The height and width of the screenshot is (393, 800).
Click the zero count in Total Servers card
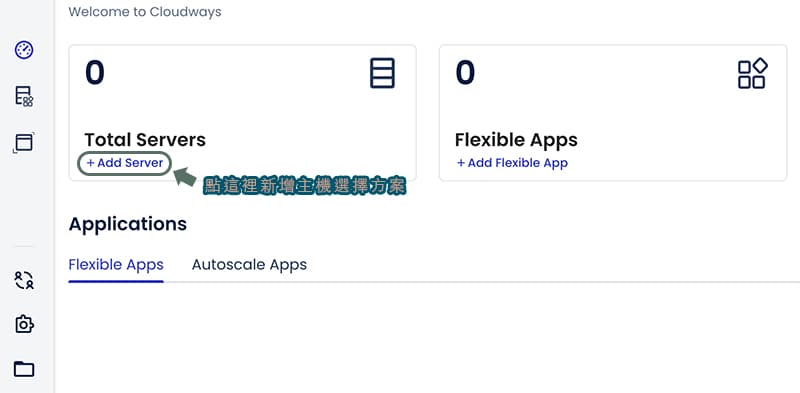(x=95, y=72)
